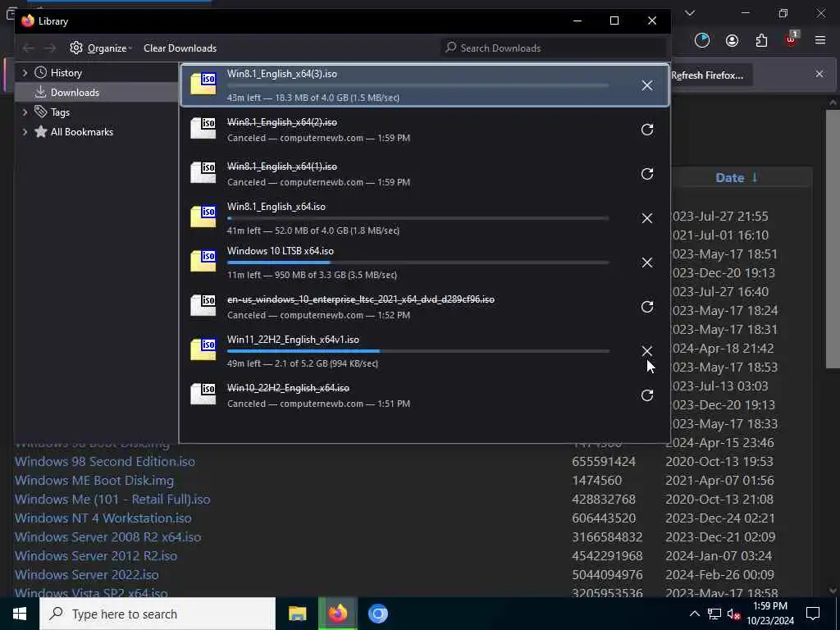Click the Windows 10 LTSB x64.iso file icon
The width and height of the screenshot is (840, 630).
click(x=203, y=262)
